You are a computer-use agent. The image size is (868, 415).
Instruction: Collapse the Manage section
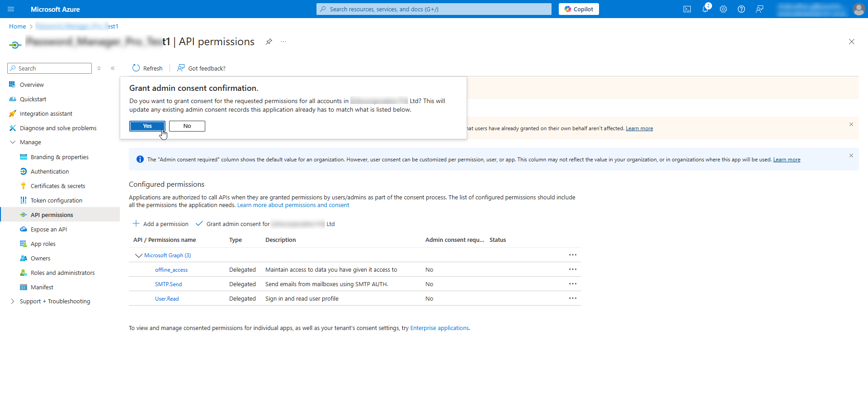coord(13,142)
